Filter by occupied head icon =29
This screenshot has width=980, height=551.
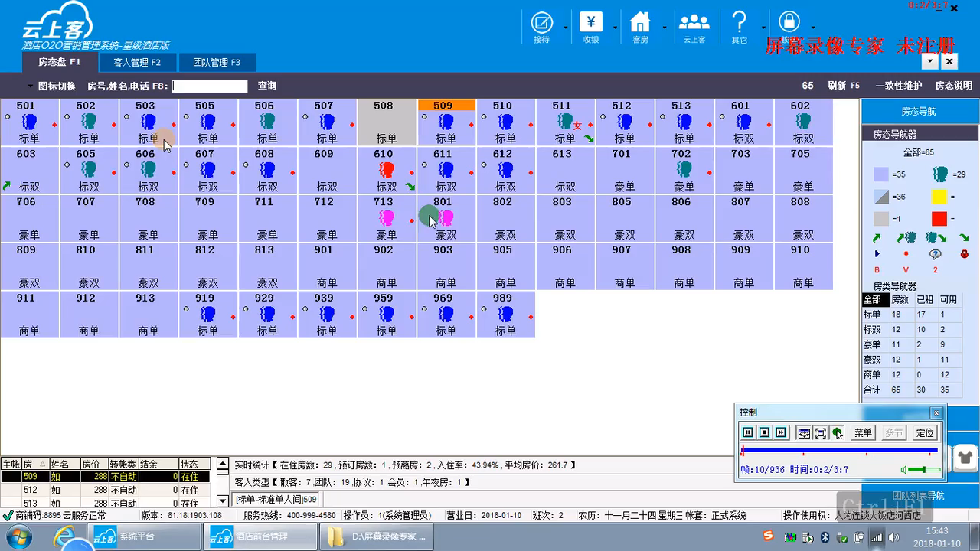click(x=940, y=174)
